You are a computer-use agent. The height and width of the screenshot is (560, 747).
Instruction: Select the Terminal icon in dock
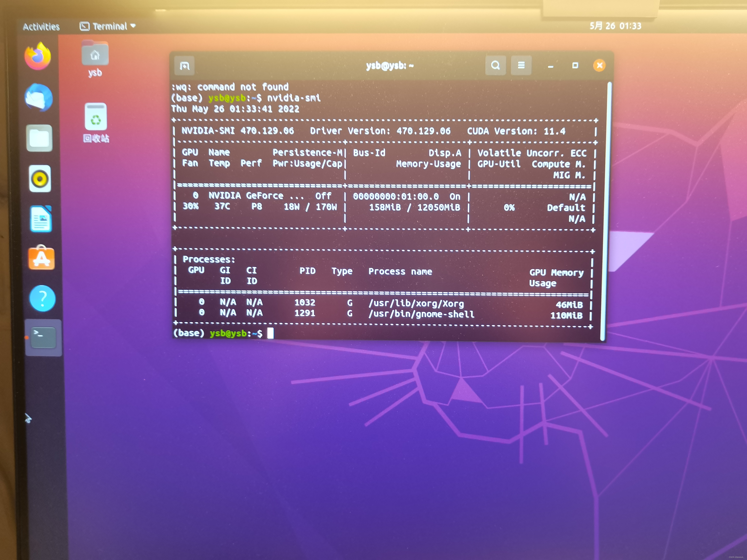pos(43,337)
